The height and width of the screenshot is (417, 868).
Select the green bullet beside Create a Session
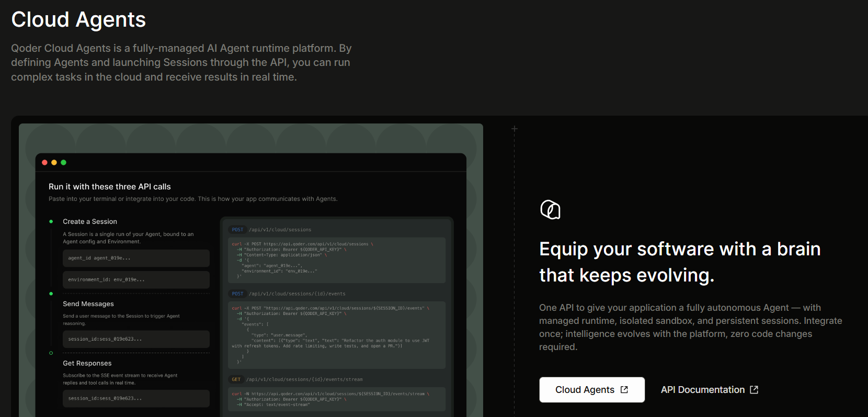(51, 222)
